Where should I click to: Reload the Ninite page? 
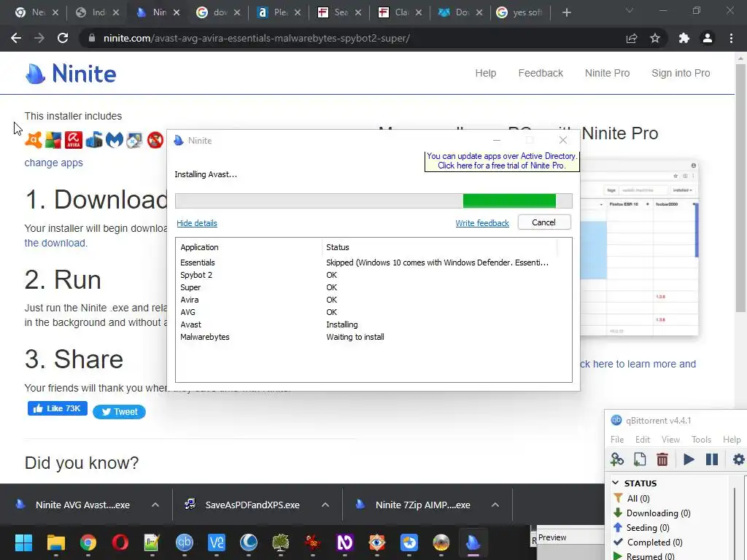(63, 38)
